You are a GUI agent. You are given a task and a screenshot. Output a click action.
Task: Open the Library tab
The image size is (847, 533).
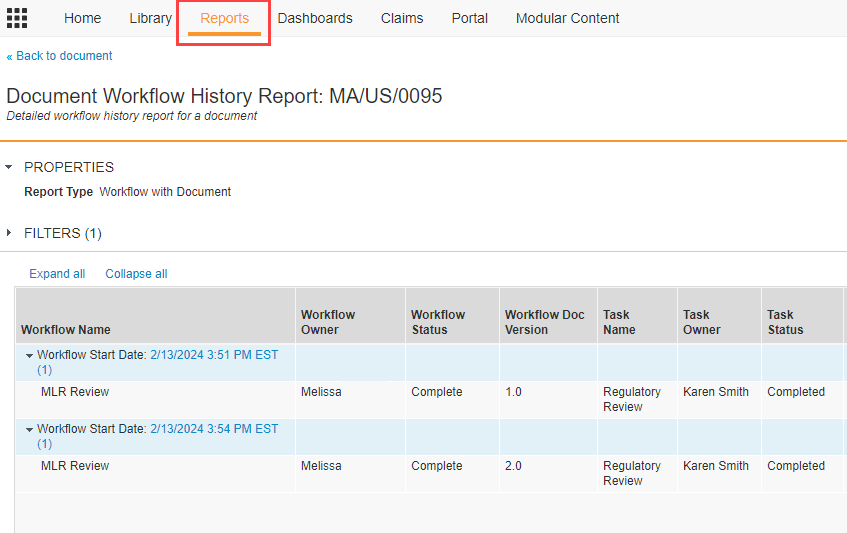(x=150, y=18)
